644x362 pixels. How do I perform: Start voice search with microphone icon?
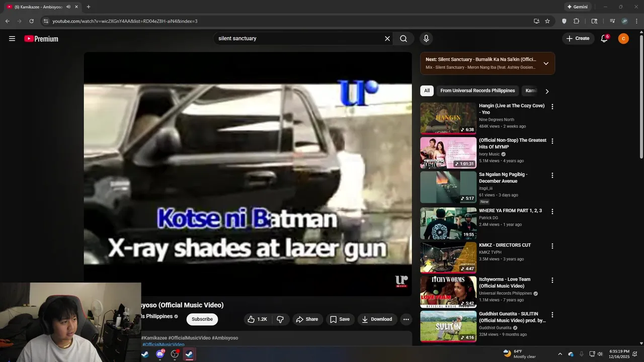pos(426,39)
